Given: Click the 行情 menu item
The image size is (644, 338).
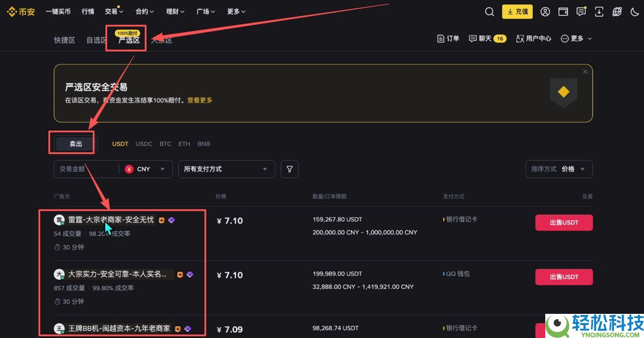Looking at the screenshot, I should 87,11.
